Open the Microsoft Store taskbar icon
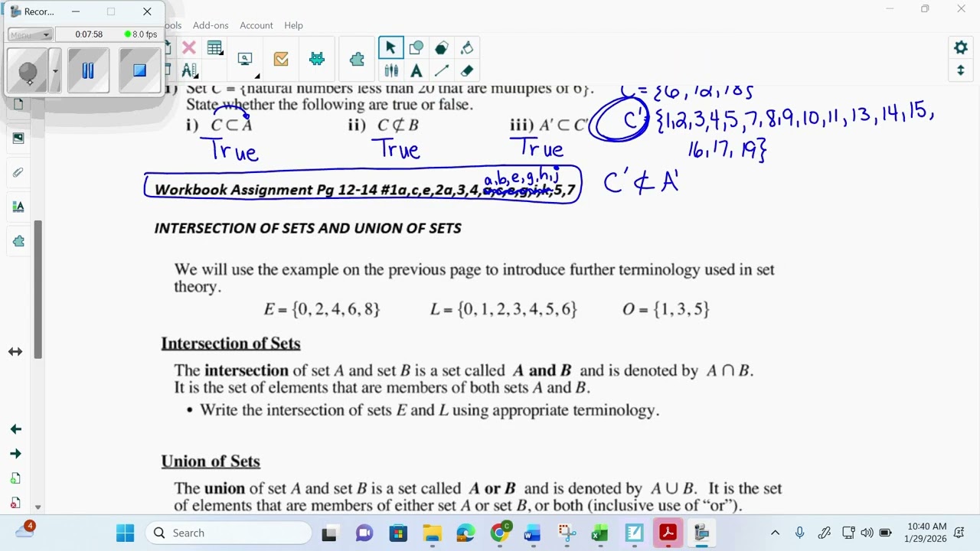The width and height of the screenshot is (980, 551). 398,533
